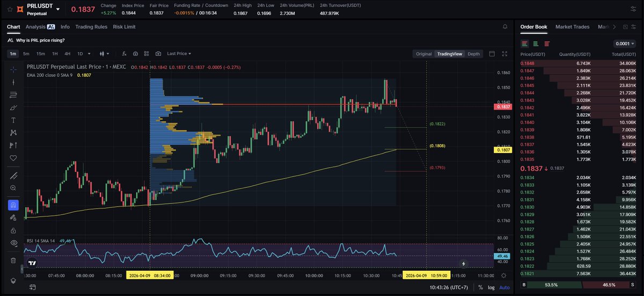
Task: Enter fullscreen chart mode
Action: (504, 54)
